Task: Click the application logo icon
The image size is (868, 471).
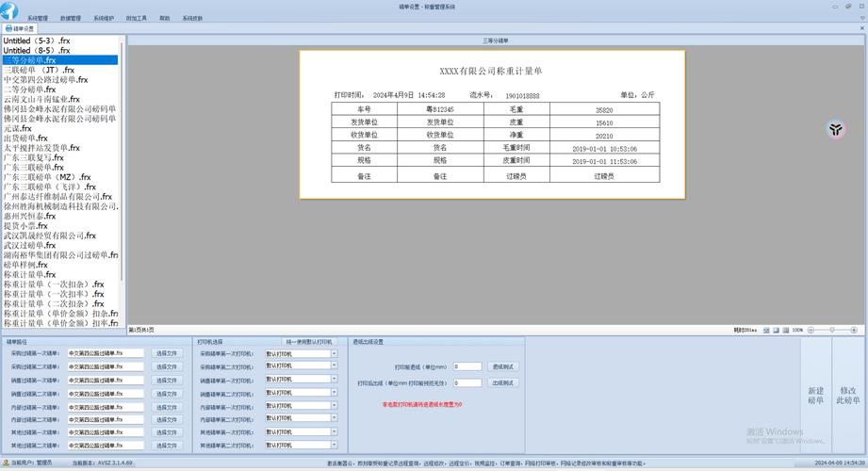Action: [x=8, y=8]
